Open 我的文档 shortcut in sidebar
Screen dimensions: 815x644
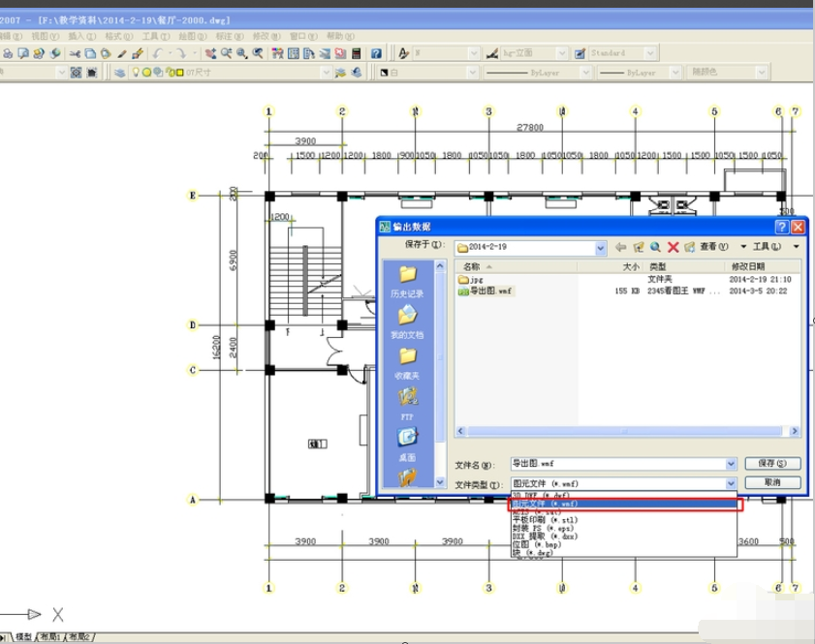coord(407,322)
